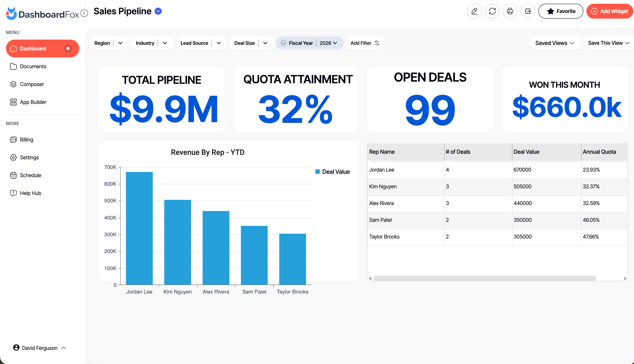Click the Dashboard home icon
The width and height of the screenshot is (634, 364).
(13, 49)
